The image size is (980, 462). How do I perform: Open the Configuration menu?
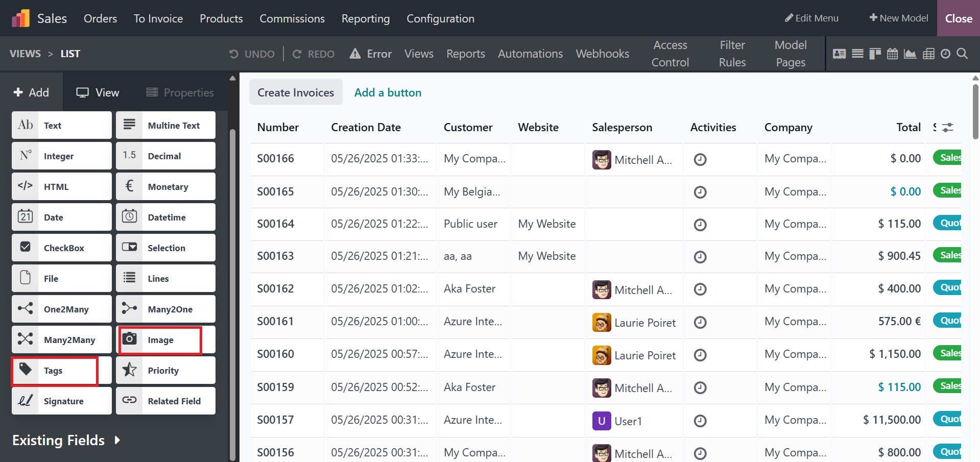(440, 18)
